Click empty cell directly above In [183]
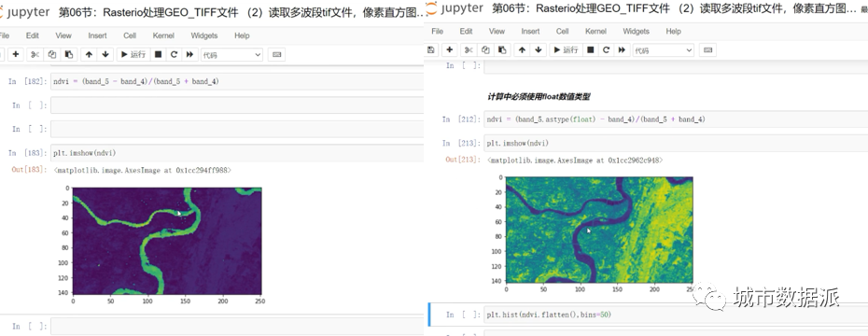This screenshot has height=336, width=868. click(x=237, y=129)
